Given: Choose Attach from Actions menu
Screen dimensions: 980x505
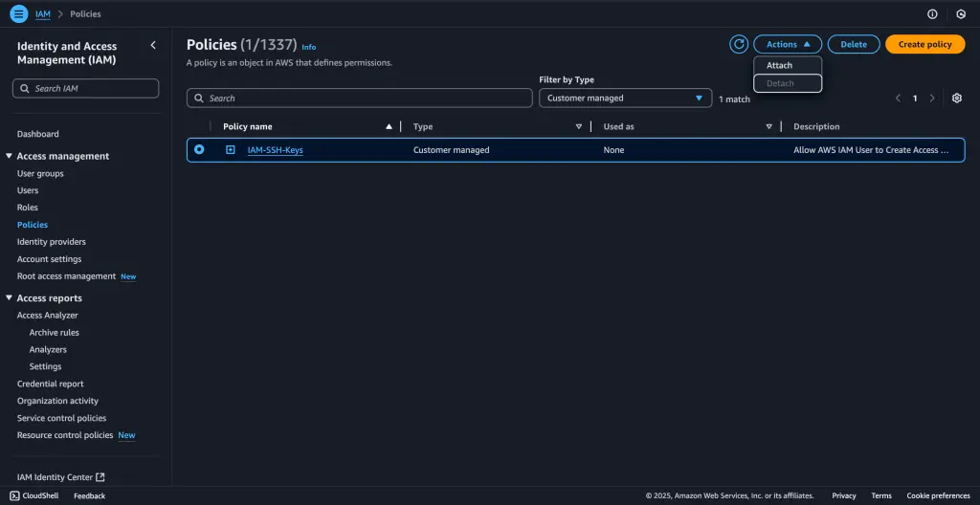Looking at the screenshot, I should pos(788,65).
